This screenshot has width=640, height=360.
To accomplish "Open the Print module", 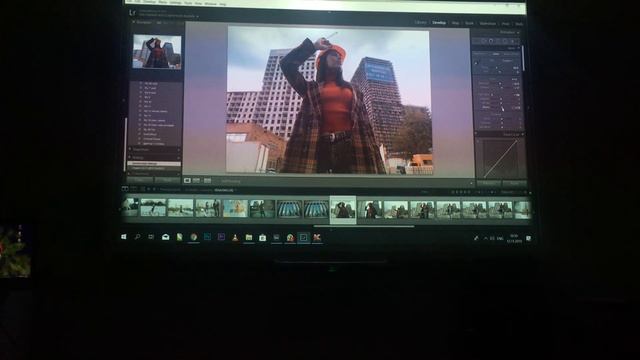I will (x=505, y=24).
